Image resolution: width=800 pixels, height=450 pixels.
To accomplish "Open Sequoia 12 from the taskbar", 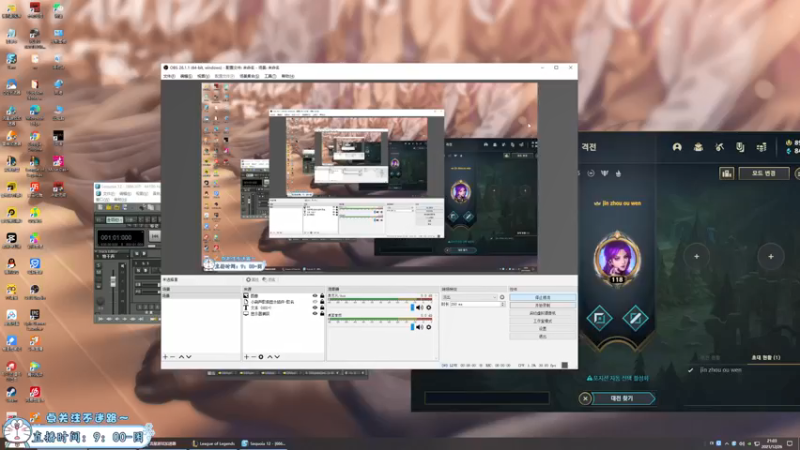I will tap(263, 443).
